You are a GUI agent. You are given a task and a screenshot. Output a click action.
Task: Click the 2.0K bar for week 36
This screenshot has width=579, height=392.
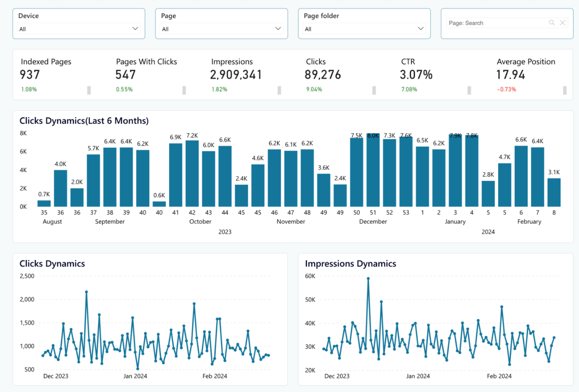pos(77,197)
